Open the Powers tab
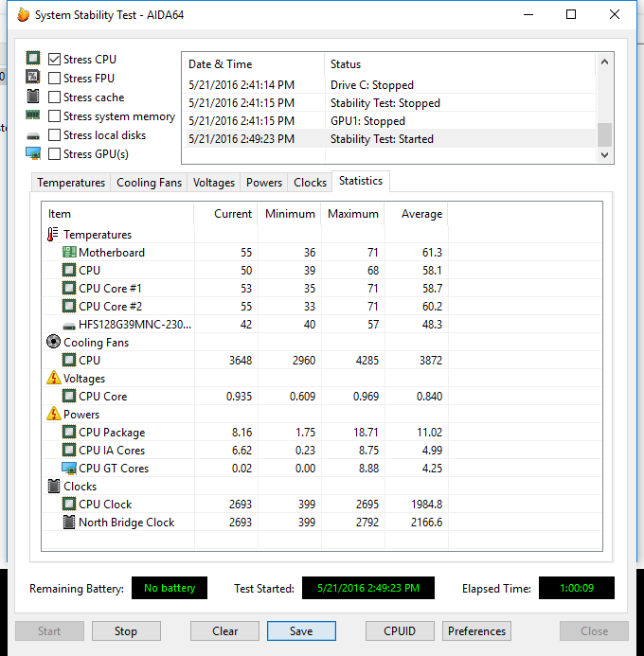Image resolution: width=644 pixels, height=656 pixels. (x=264, y=183)
